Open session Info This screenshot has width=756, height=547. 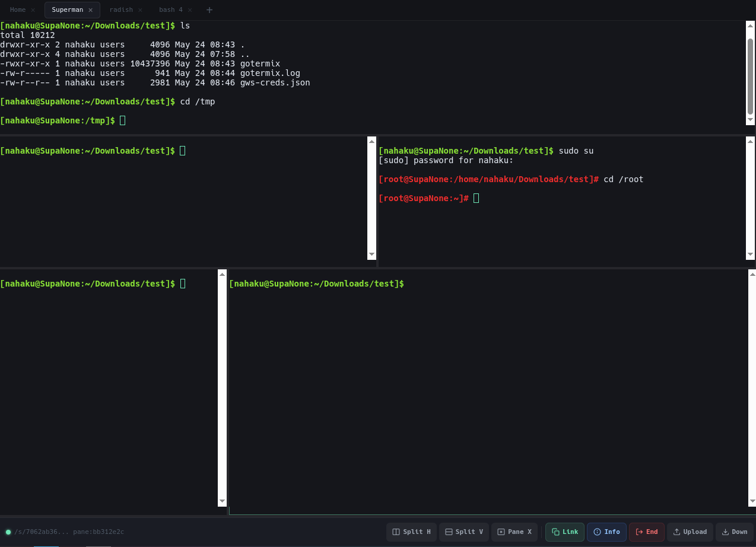(606, 532)
